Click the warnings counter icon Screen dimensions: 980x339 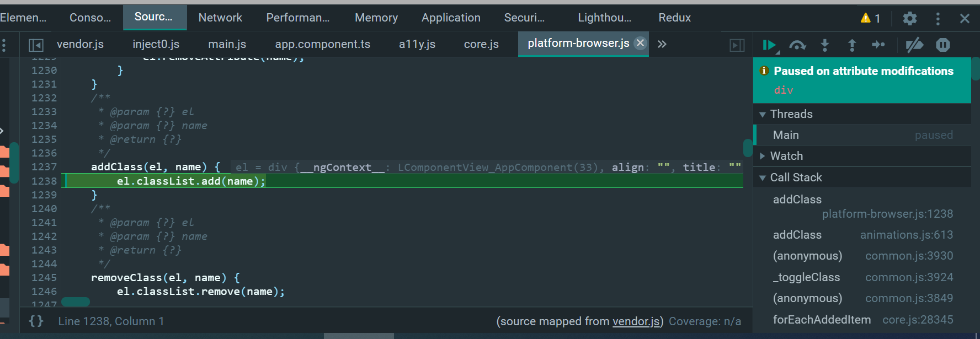coord(870,18)
